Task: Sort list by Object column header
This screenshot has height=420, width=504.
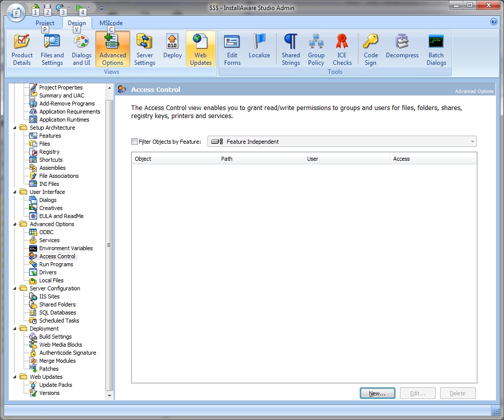Action: coord(175,159)
